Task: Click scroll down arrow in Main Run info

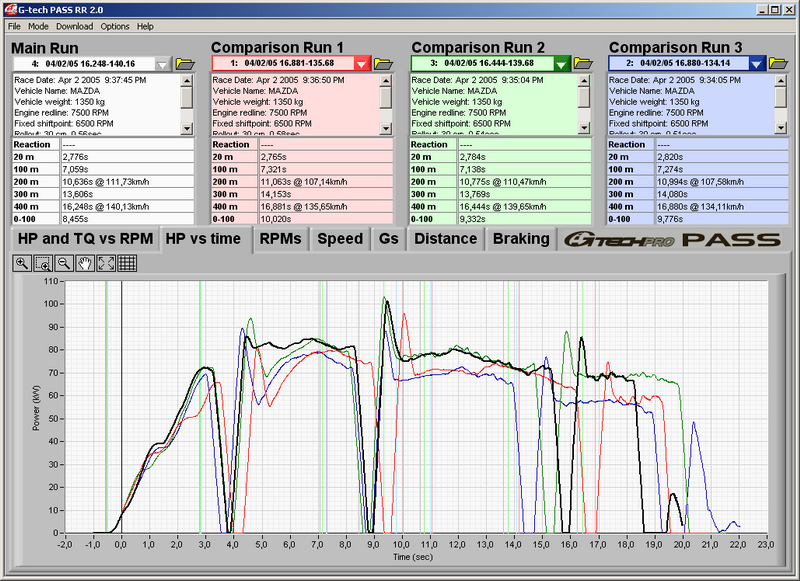Action: pos(187,129)
